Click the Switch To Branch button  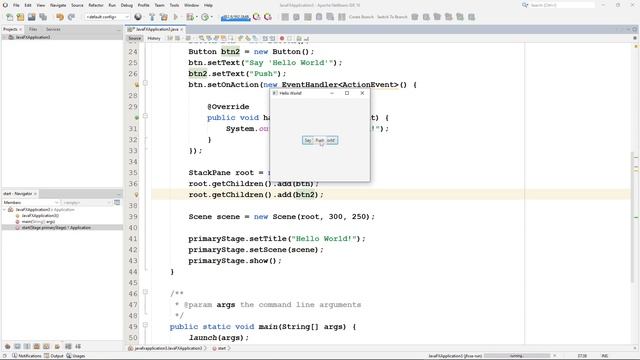coord(392,17)
